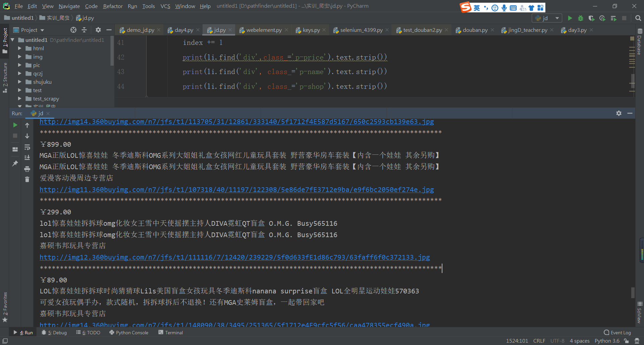Screen dimensions: 644x345
Task: Expand the pic folder
Action: [20, 65]
